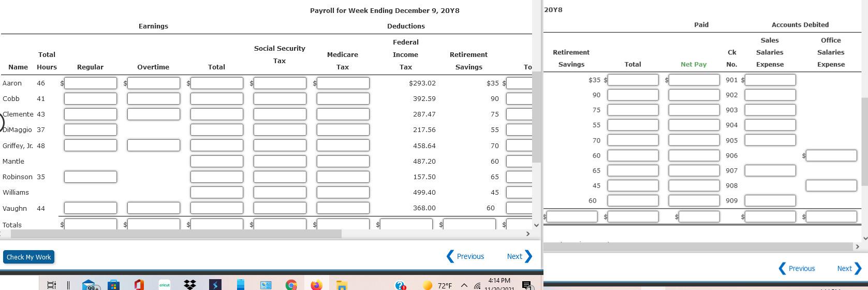Viewport: 868px width, 290px height.
Task: Click Griffey, Jr.'s Overtime earnings field
Action: click(154, 145)
